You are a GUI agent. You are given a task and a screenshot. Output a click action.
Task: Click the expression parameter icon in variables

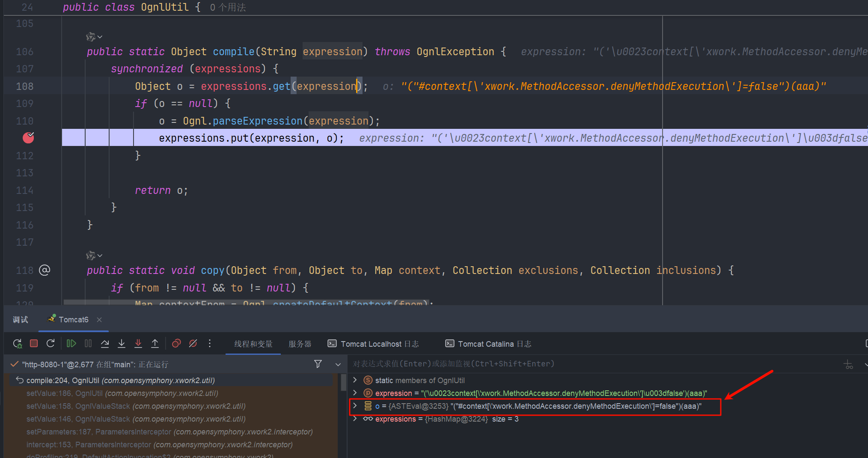pyautogui.click(x=368, y=393)
